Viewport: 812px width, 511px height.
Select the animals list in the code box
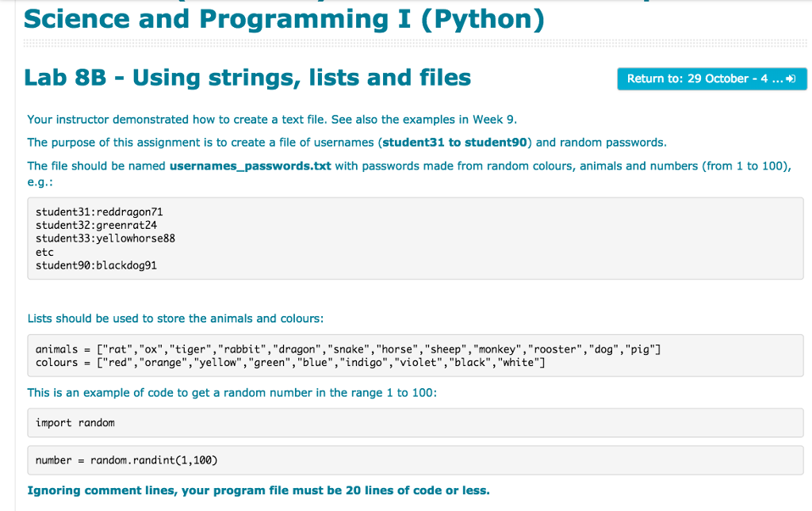(347, 348)
